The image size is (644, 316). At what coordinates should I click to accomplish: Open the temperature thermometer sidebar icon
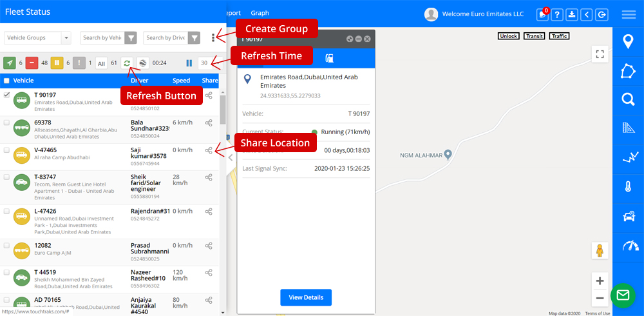coord(628,187)
